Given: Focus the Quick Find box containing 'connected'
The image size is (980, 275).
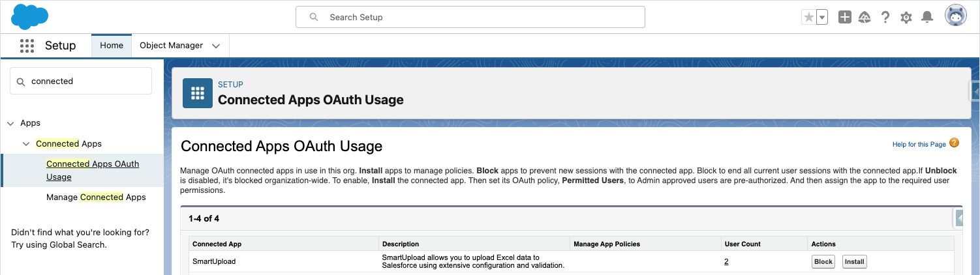Looking at the screenshot, I should tap(81, 81).
